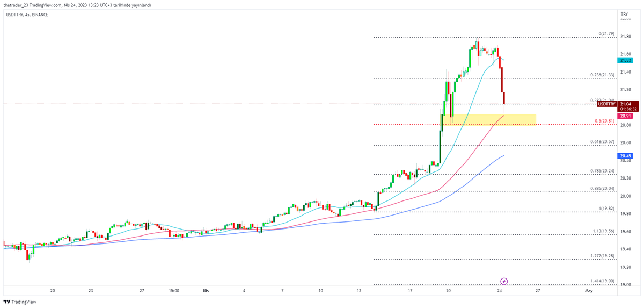The height and width of the screenshot is (308, 644).
Task: Click the '10' date on time axis
Action: click(320, 291)
